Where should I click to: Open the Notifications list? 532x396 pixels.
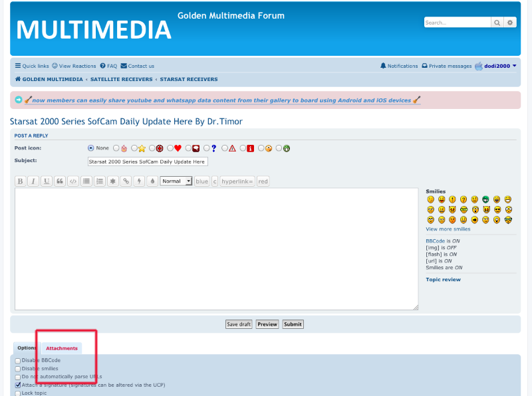[400, 66]
